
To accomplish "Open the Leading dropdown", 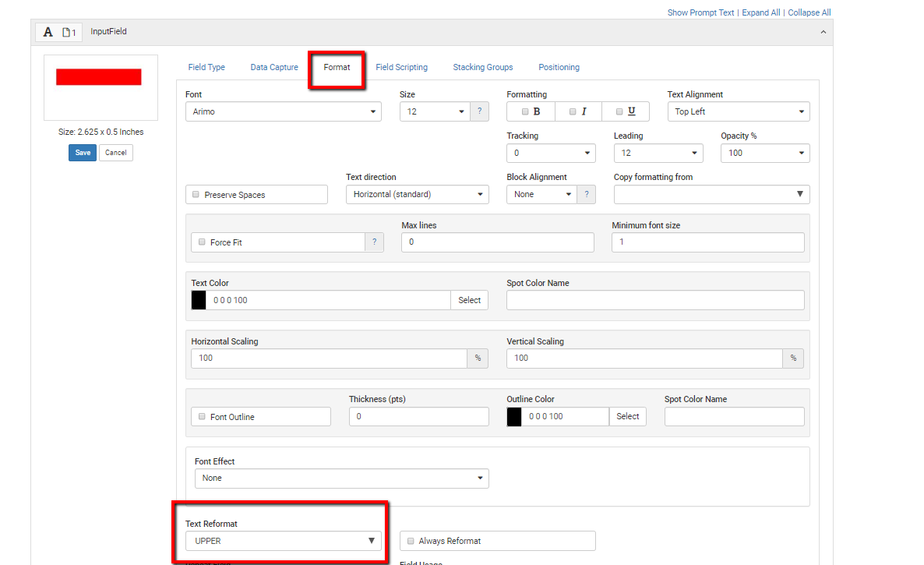I will click(658, 154).
